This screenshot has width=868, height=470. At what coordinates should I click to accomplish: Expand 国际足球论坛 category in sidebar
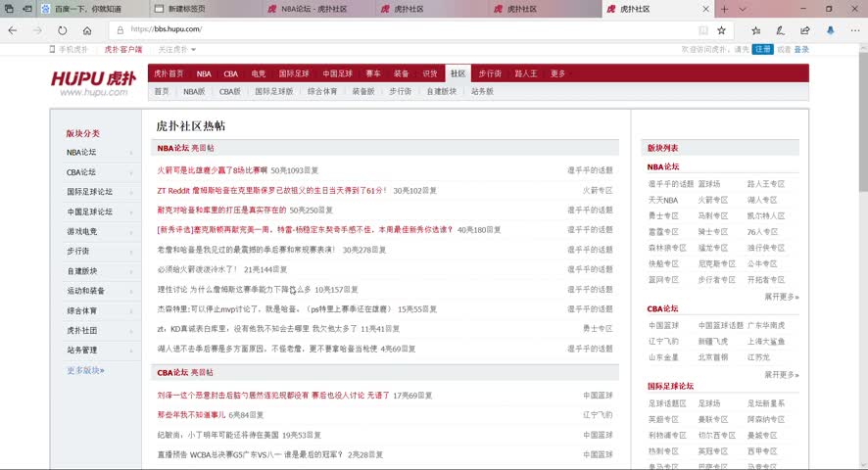tap(100, 192)
